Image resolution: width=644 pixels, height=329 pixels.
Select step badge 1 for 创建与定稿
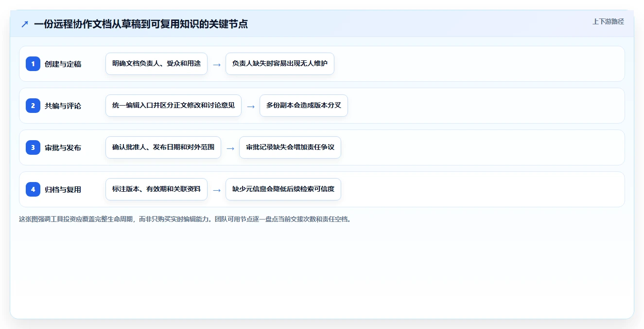33,64
